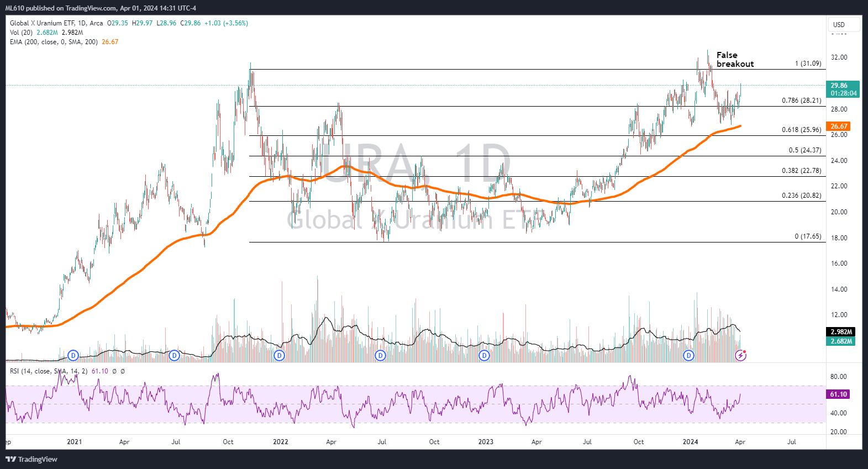Click the 32.00 price axis label
The image size is (868, 469).
click(839, 57)
